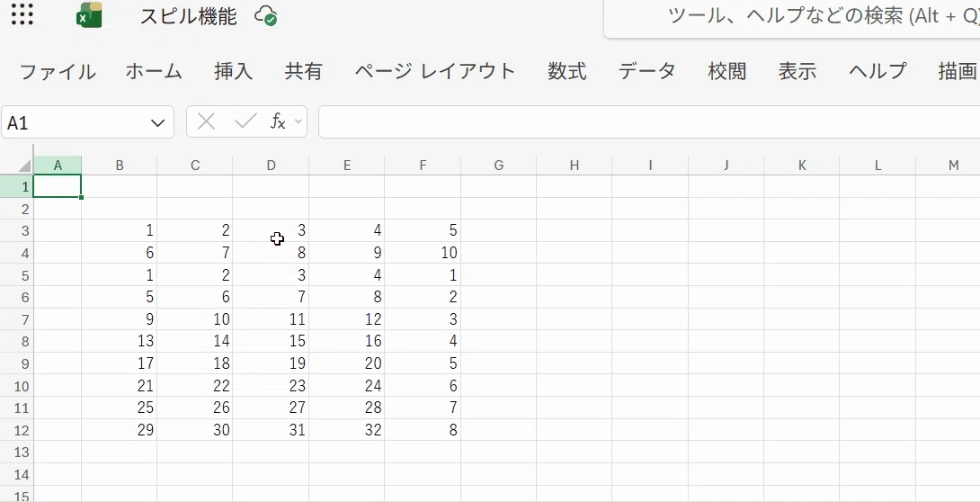Select column C header
The width and height of the screenshot is (980, 502).
[x=195, y=165]
